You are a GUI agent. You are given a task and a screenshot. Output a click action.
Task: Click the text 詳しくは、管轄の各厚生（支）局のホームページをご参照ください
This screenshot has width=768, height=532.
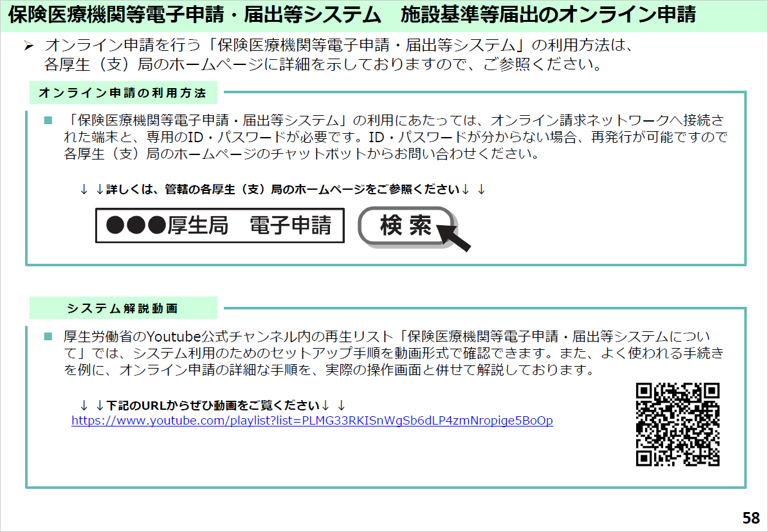[282, 189]
